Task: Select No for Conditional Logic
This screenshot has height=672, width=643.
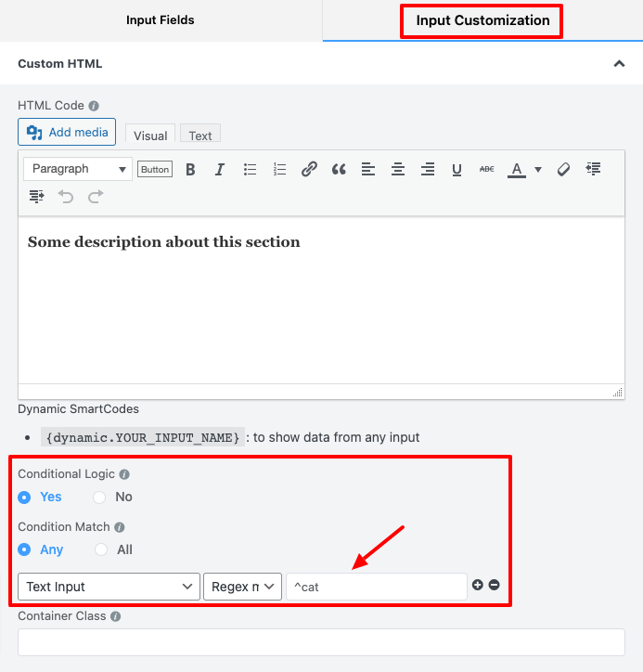Action: coord(99,497)
